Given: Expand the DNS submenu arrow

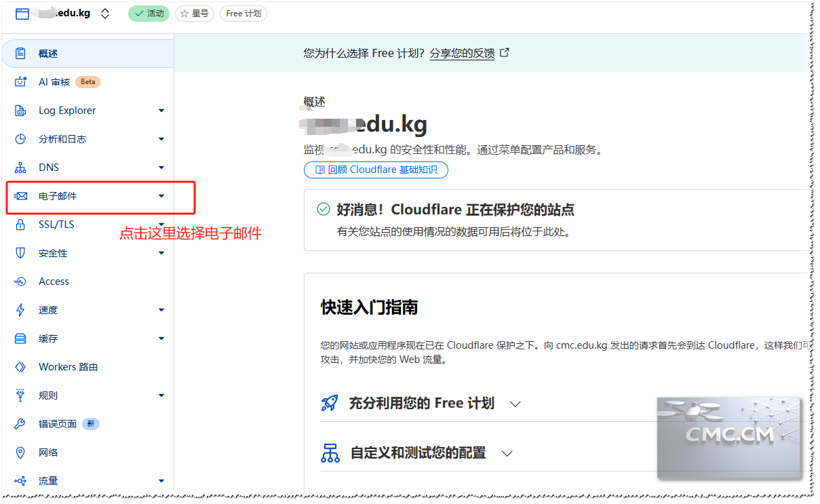Looking at the screenshot, I should click(x=161, y=168).
